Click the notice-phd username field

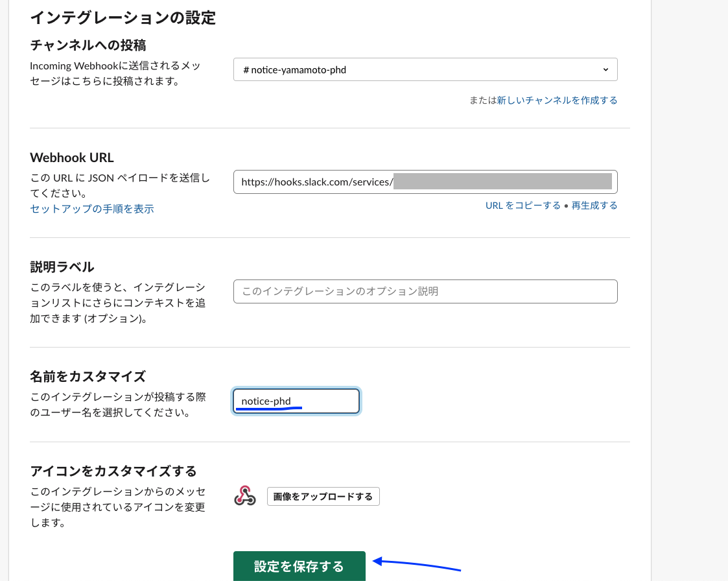point(296,401)
